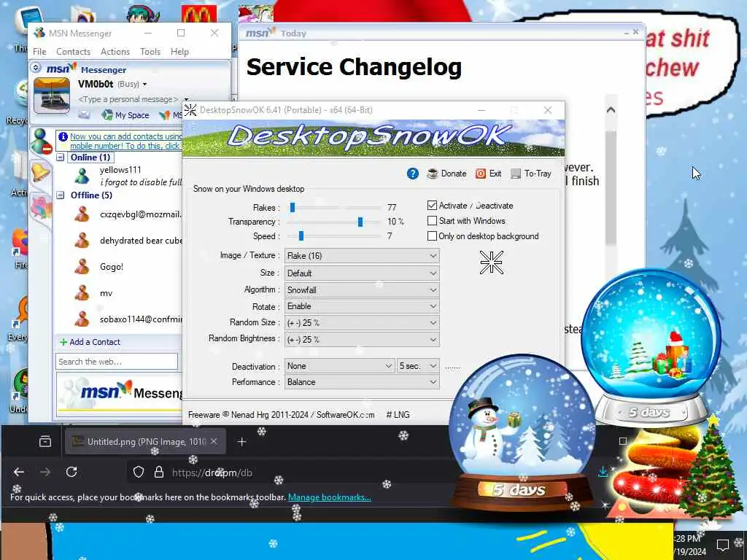Click the padlock site info icon
Viewport: 747px width, 560px height.
[159, 472]
